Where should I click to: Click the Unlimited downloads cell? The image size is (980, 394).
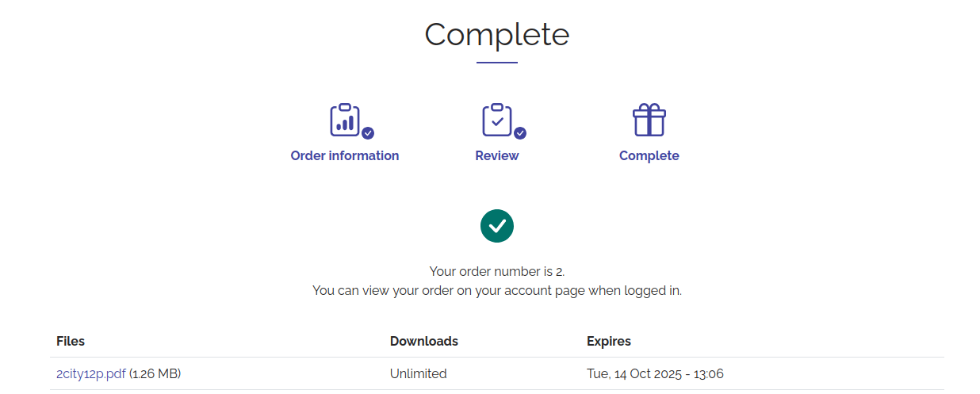coord(419,373)
